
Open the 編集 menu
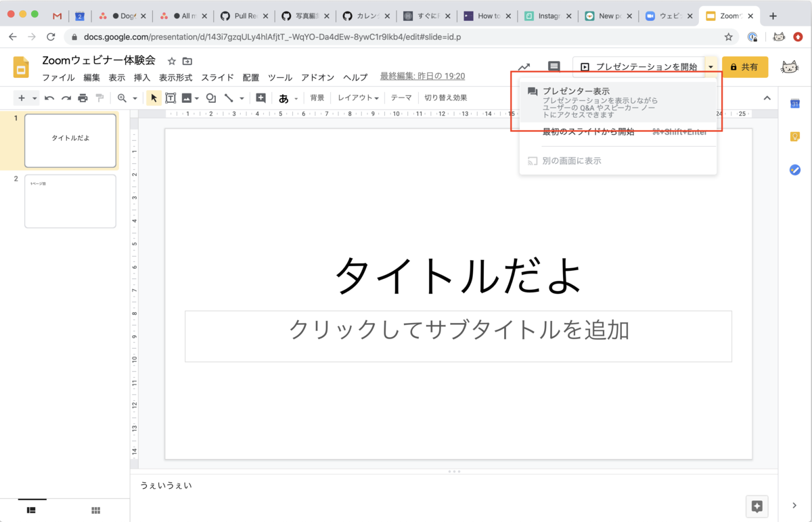(x=91, y=77)
